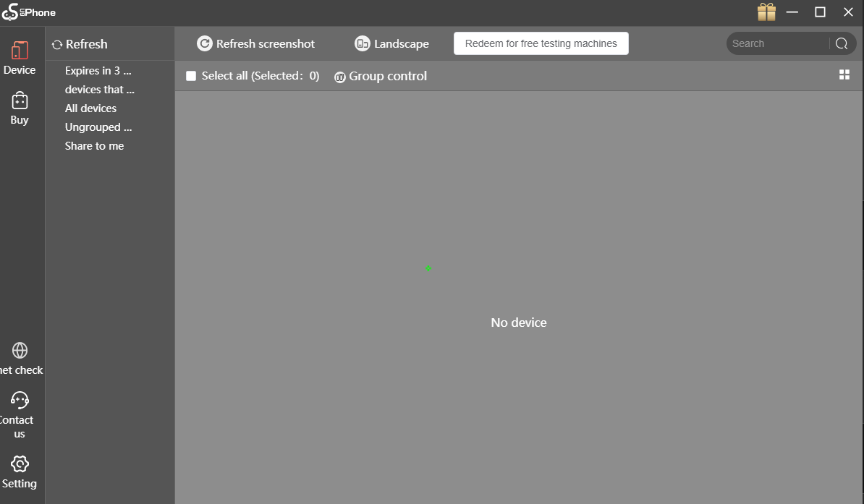Select the 'Ungrouped ...' group
The image size is (864, 504).
[98, 127]
